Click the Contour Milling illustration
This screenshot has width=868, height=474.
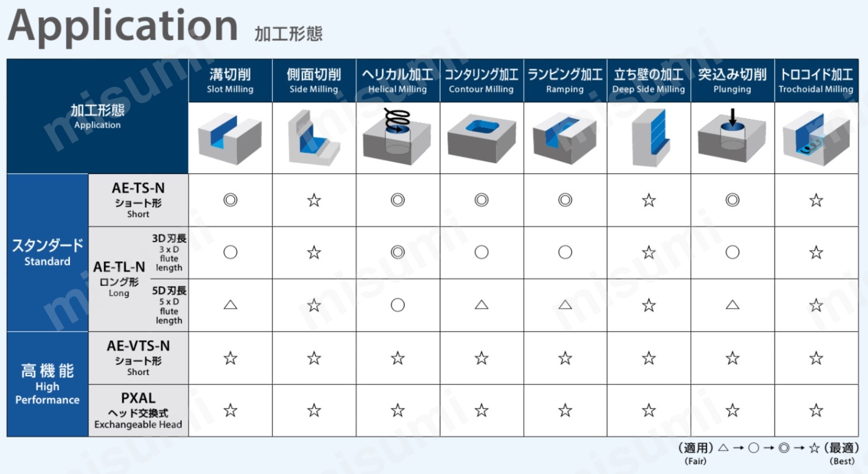pos(481,138)
